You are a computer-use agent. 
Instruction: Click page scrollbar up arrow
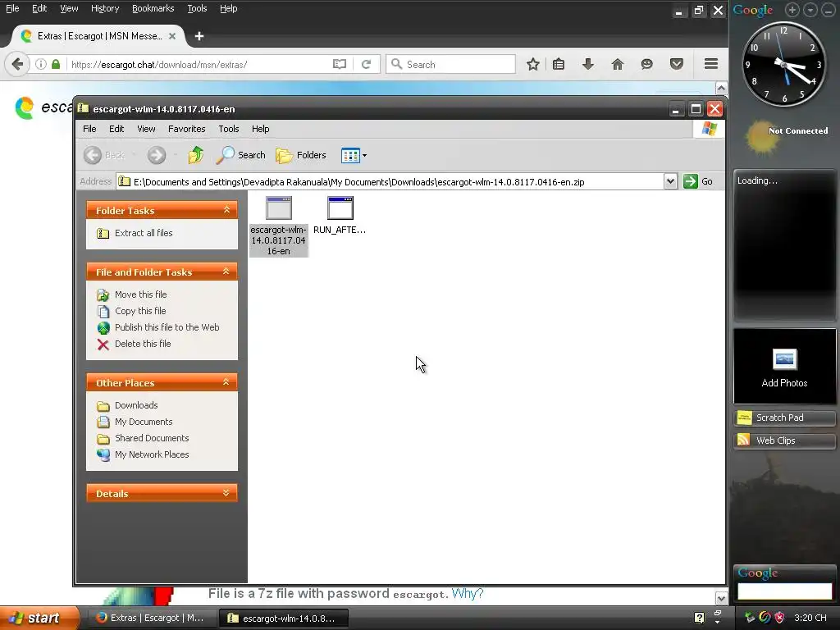click(x=721, y=89)
